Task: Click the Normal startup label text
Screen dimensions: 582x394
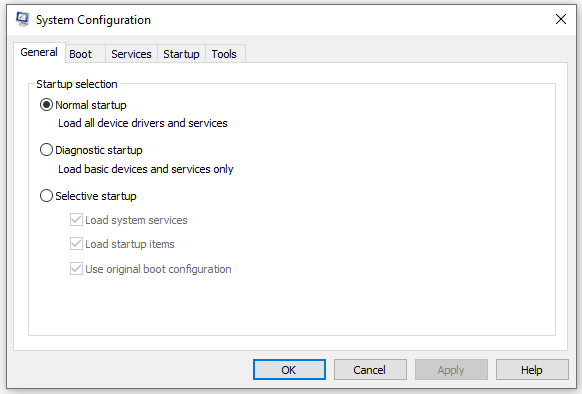Action: (91, 105)
